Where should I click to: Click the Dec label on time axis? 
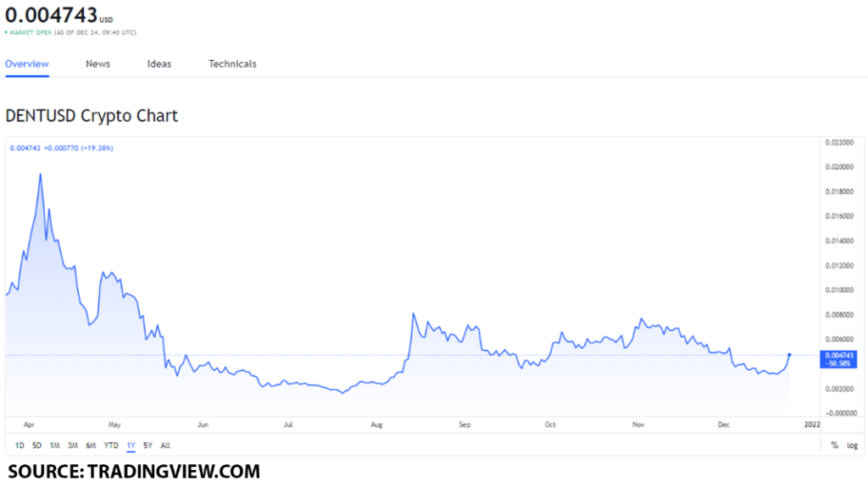click(x=724, y=425)
